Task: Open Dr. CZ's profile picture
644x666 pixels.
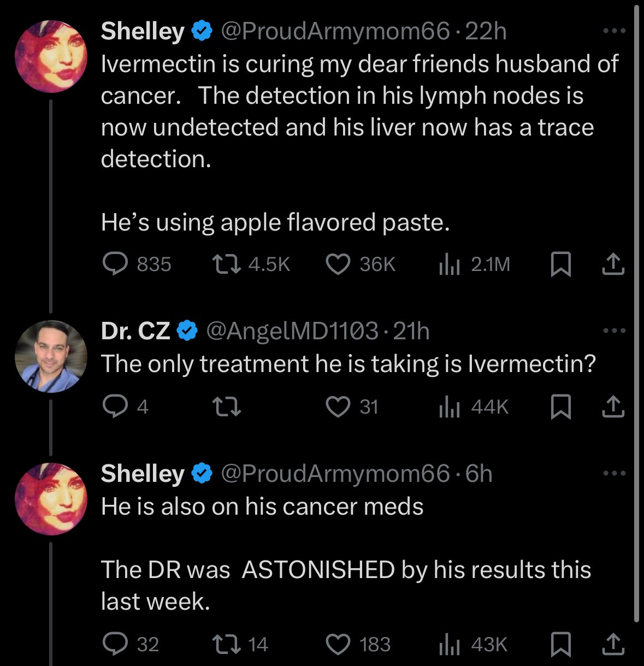Action: 51,356
